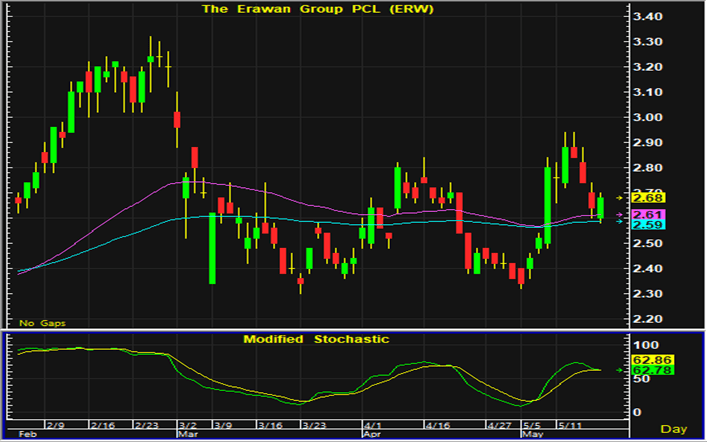707x442 pixels.
Task: Click the cyan 2.59 moving average label
Action: tap(648, 225)
